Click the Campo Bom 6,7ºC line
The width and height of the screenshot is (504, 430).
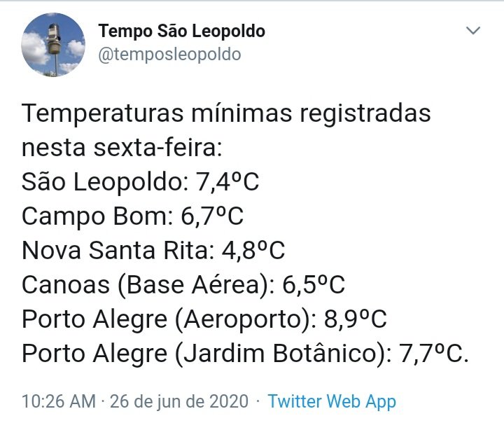pyautogui.click(x=132, y=216)
